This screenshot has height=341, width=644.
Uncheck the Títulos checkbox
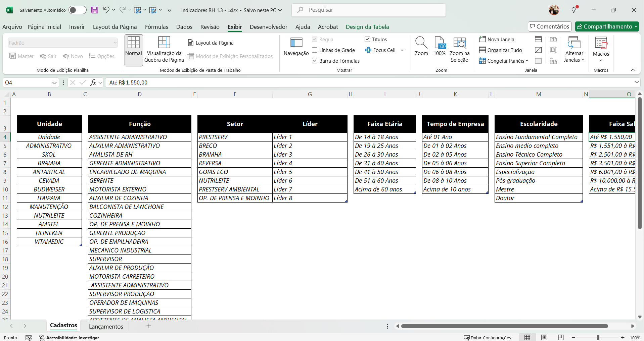tap(367, 39)
